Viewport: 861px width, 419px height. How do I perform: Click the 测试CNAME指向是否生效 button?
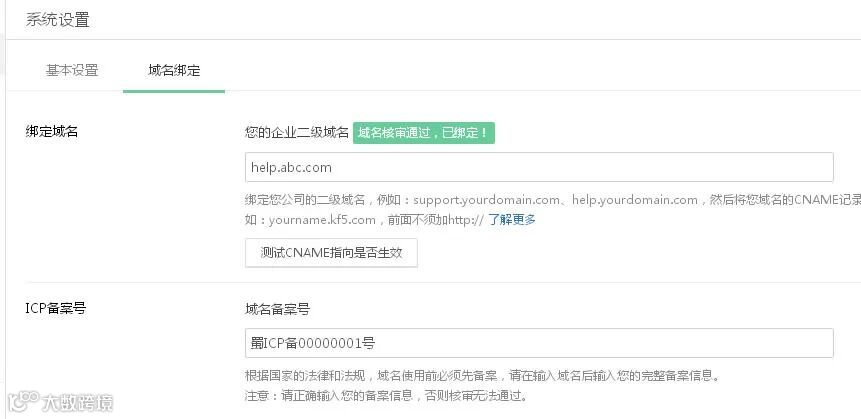tap(331, 253)
